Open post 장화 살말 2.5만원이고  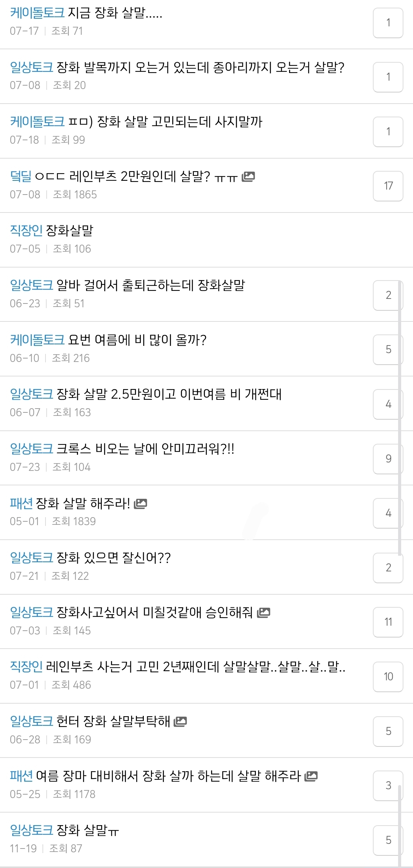pyautogui.click(x=169, y=394)
